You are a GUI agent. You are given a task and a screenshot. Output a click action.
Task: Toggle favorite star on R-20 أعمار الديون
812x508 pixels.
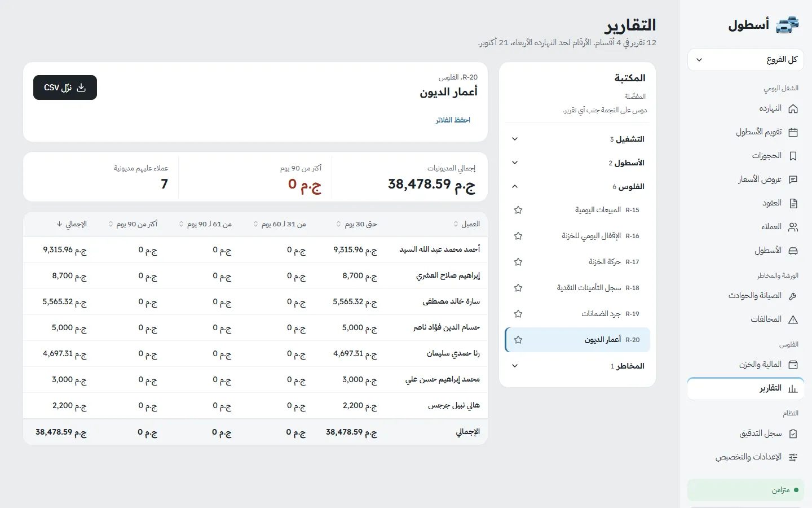pyautogui.click(x=518, y=340)
